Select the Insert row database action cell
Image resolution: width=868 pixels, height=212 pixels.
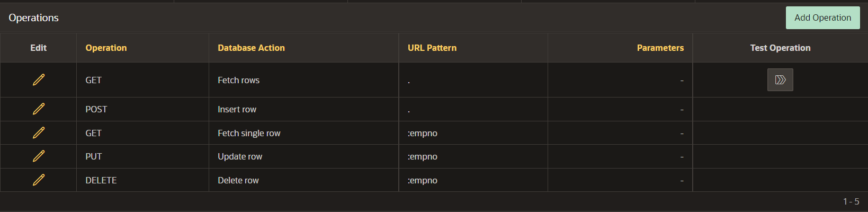click(x=304, y=109)
